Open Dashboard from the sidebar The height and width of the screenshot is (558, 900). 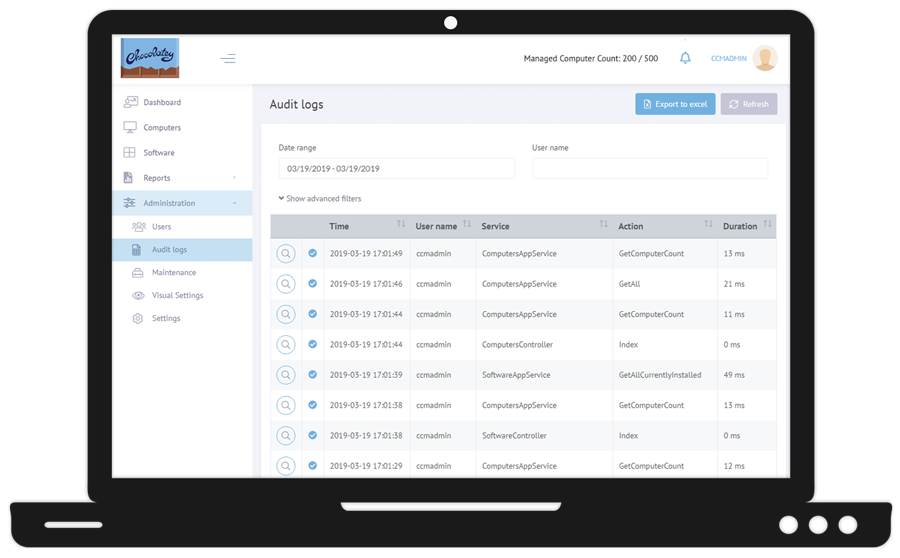point(161,102)
